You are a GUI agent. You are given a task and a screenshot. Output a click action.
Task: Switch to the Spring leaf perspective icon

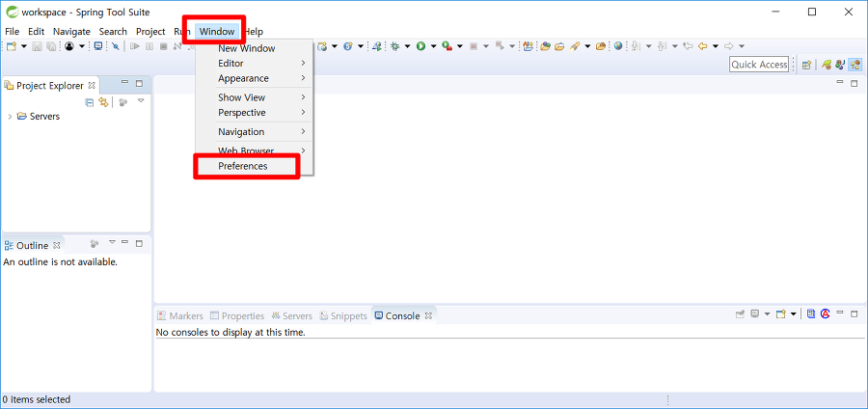(x=827, y=65)
